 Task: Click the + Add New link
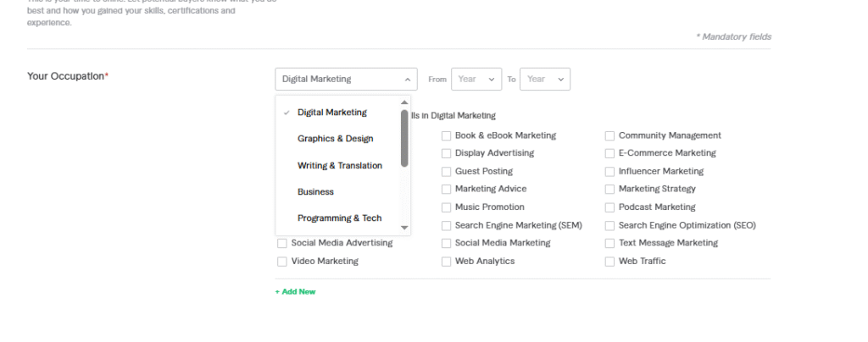(295, 292)
